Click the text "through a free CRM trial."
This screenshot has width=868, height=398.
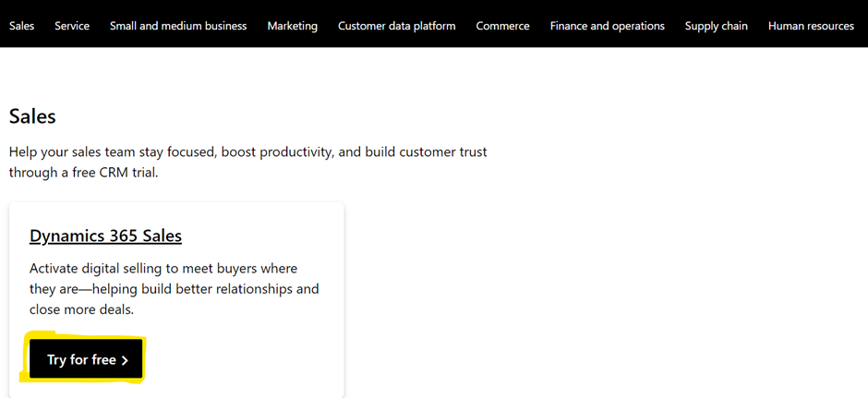(x=84, y=172)
